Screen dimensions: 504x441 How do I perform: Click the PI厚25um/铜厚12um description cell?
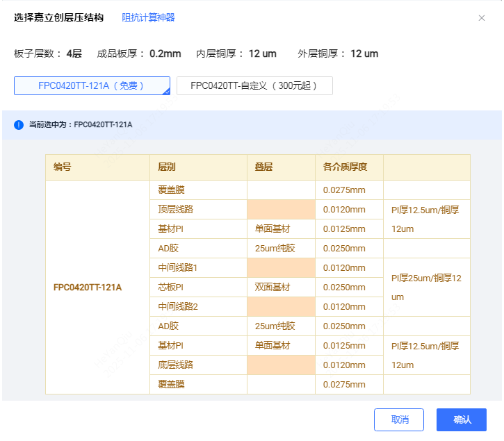426,288
